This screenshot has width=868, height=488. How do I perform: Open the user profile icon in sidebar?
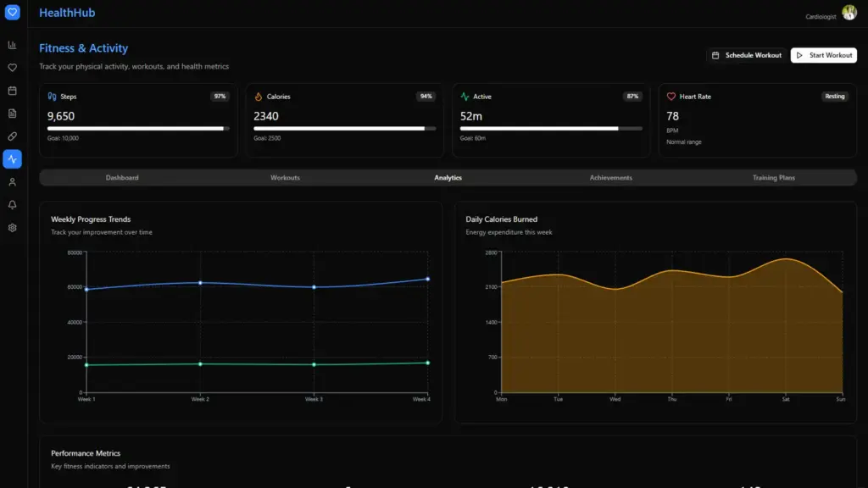(12, 181)
